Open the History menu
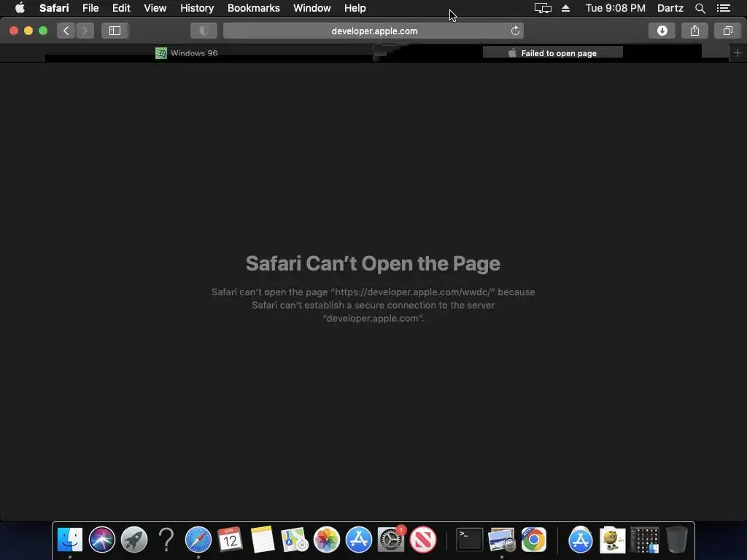Screen dimensions: 747x560 click(x=197, y=8)
